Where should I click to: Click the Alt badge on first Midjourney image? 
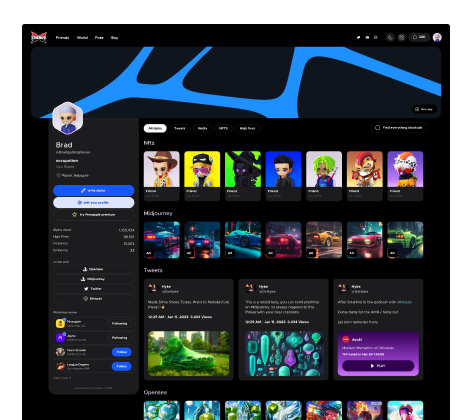(x=149, y=253)
